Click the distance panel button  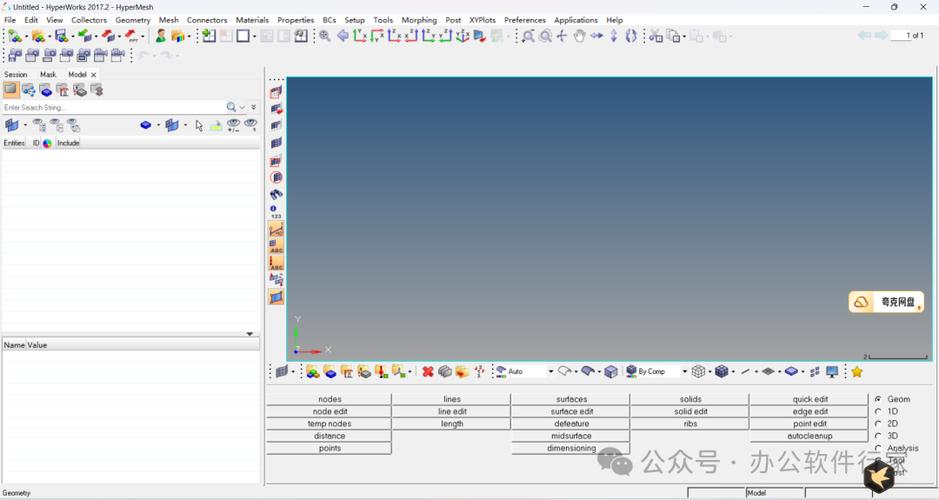pos(329,436)
